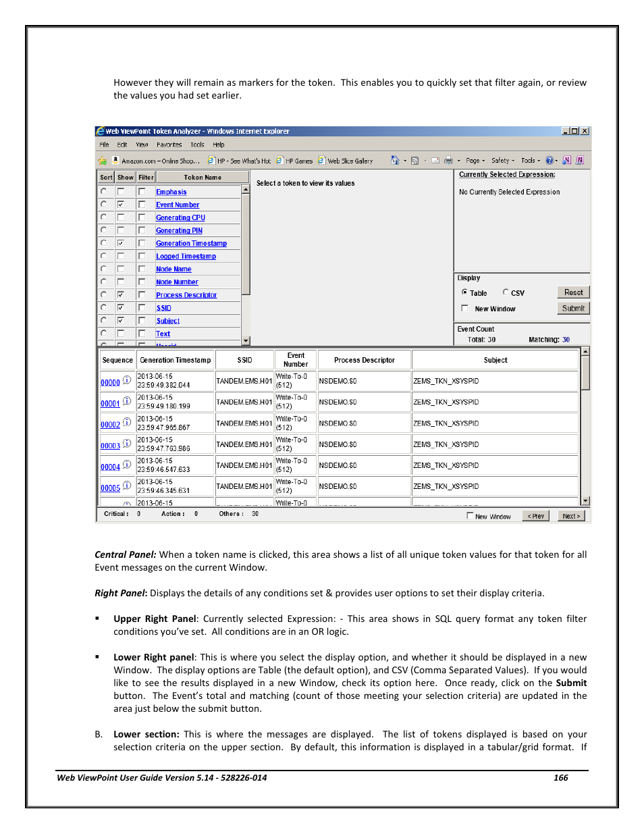Check New Window box in bottom status bar
This screenshot has width=644, height=834.
[x=471, y=515]
